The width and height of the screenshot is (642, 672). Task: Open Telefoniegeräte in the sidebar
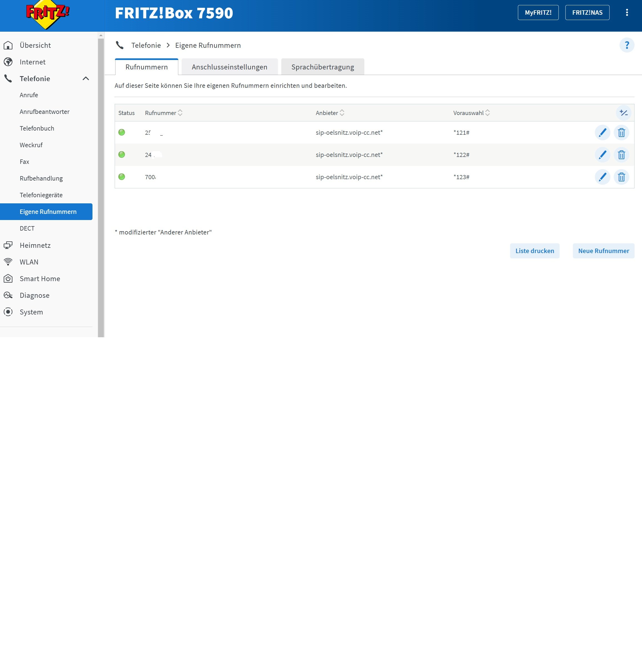coord(41,195)
